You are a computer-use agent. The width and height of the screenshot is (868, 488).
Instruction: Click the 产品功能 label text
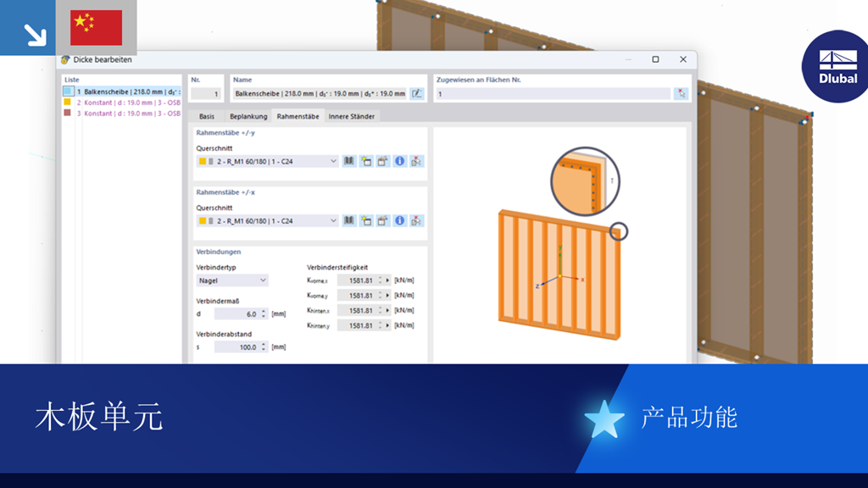(689, 418)
